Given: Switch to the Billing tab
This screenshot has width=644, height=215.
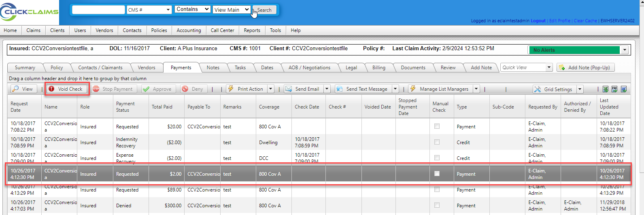Looking at the screenshot, I should click(x=379, y=68).
